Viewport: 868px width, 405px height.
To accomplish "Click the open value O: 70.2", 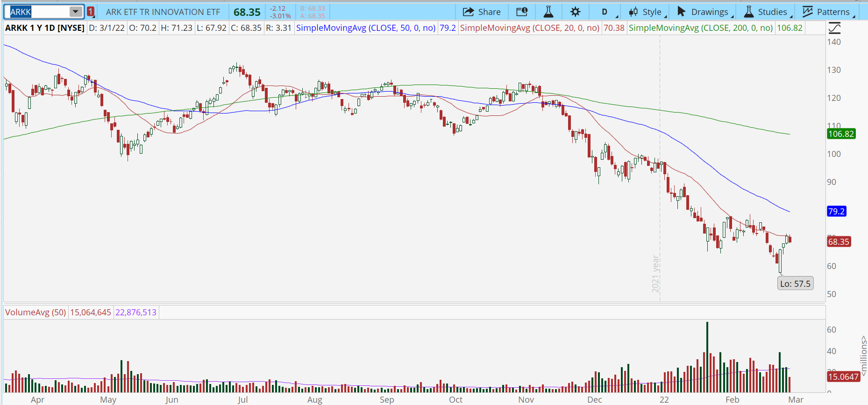I will coord(142,28).
